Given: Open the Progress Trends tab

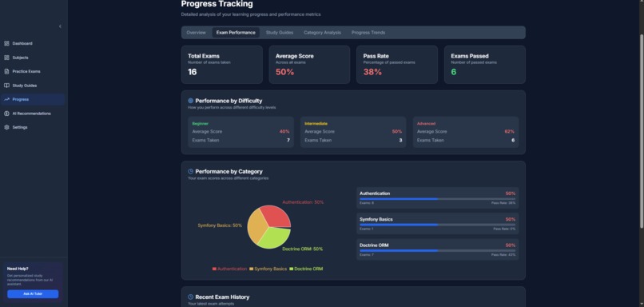Looking at the screenshot, I should (368, 33).
